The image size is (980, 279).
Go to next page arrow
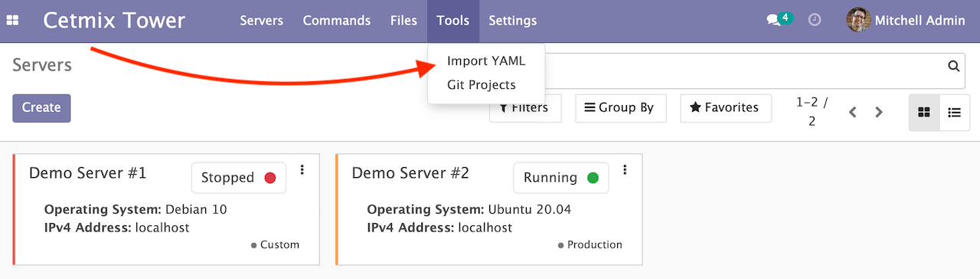[x=879, y=112]
